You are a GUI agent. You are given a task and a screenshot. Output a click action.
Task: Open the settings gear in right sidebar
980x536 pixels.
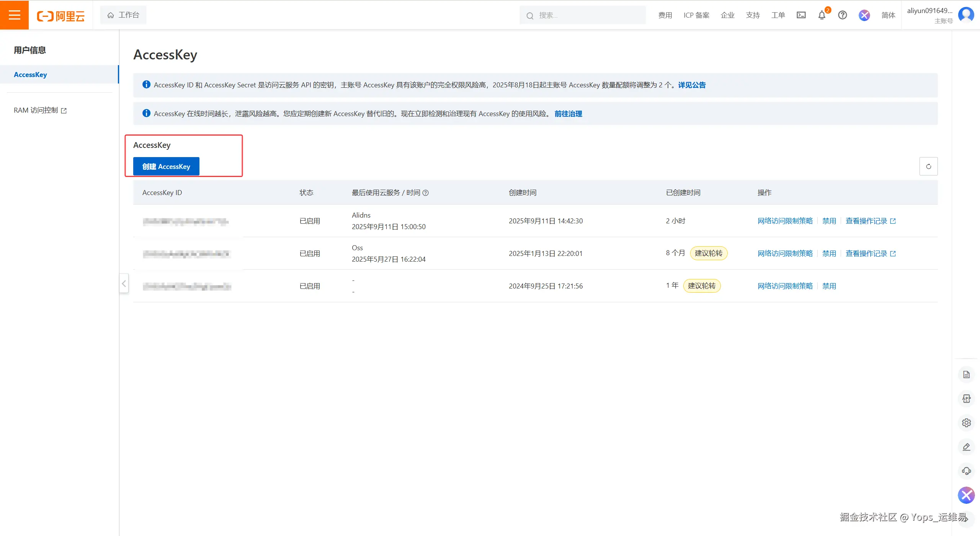tap(966, 423)
